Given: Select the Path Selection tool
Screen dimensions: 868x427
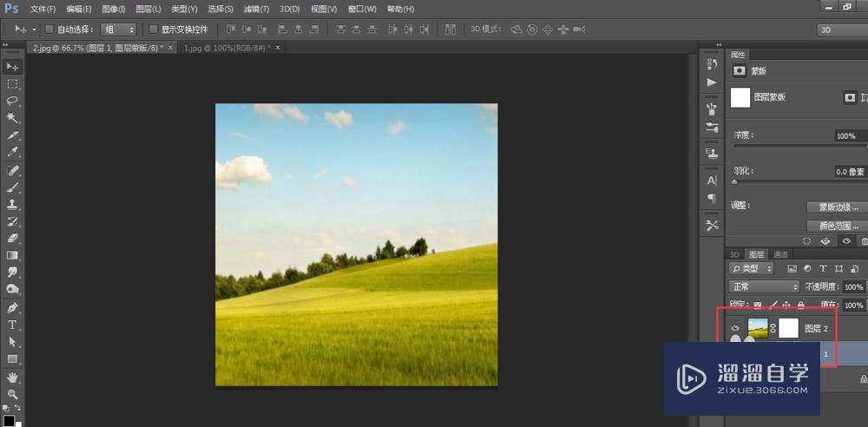Looking at the screenshot, I should click(12, 342).
